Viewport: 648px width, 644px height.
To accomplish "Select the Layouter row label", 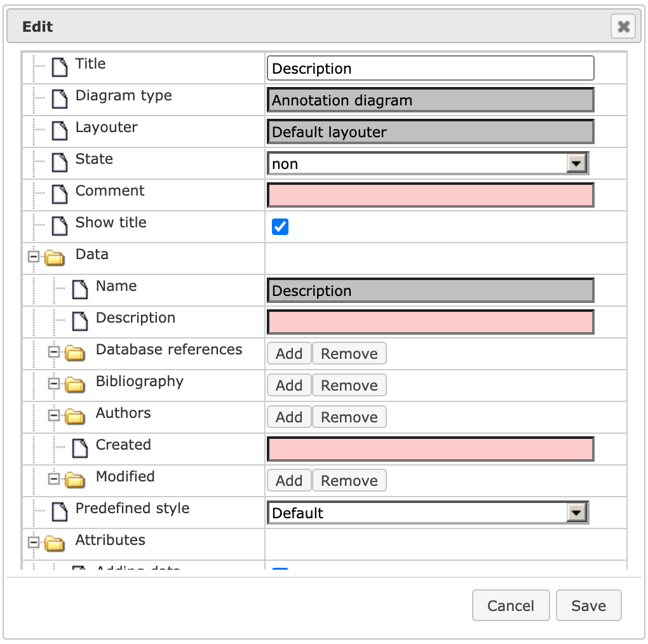I will coord(107,128).
